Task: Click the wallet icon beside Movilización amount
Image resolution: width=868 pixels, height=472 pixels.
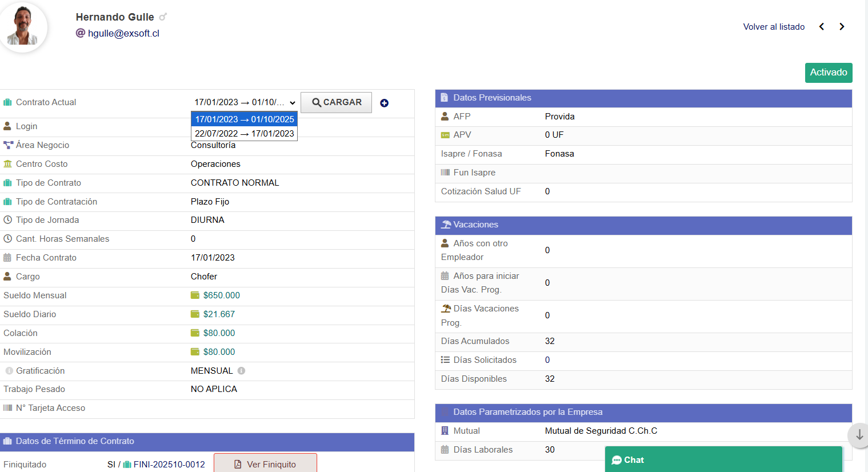Action: pos(195,352)
